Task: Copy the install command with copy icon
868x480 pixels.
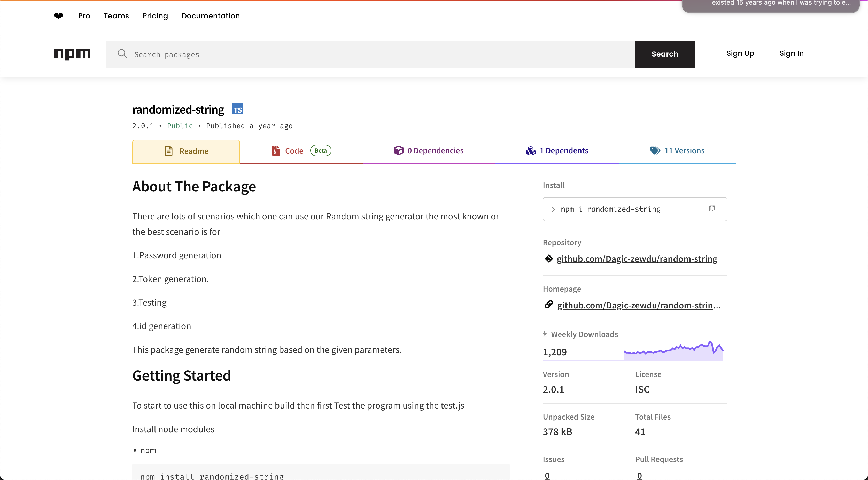Action: pyautogui.click(x=712, y=208)
